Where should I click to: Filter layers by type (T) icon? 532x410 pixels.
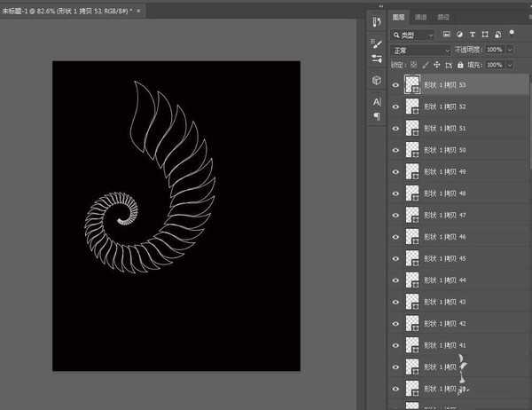(471, 35)
